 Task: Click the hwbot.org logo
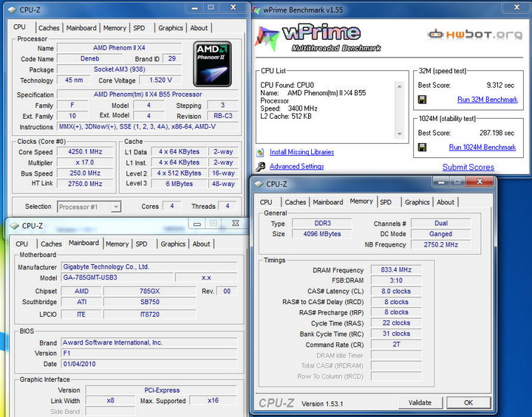pos(475,34)
